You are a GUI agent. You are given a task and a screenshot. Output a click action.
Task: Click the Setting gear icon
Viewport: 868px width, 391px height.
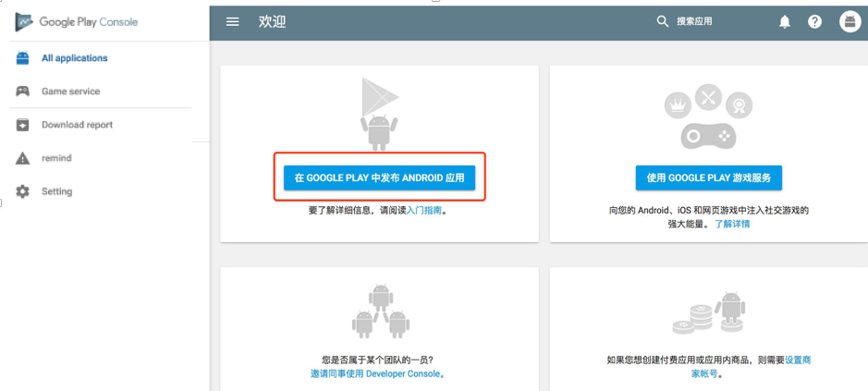point(22,191)
